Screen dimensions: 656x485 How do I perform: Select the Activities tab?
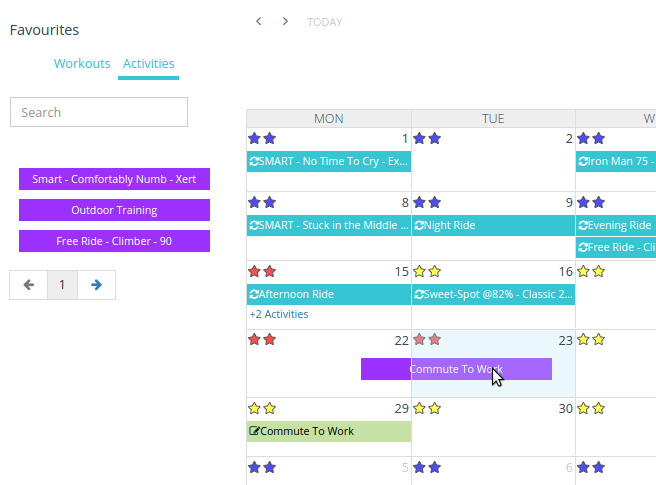149,64
